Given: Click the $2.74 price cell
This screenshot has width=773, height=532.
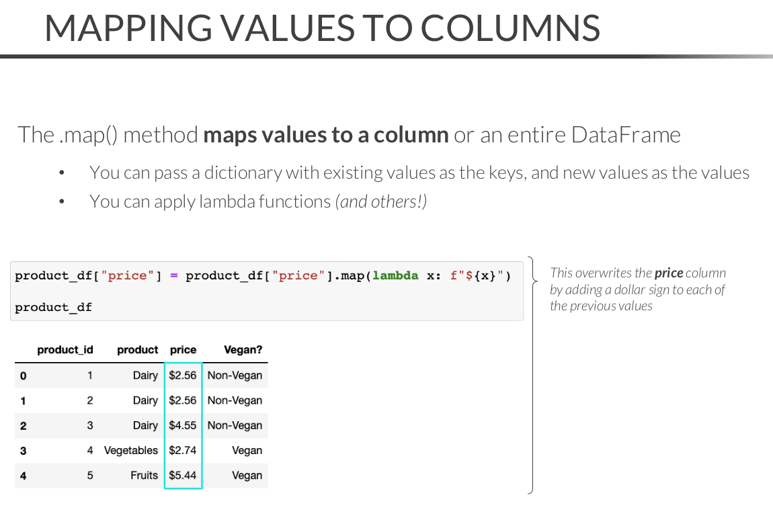Looking at the screenshot, I should pyautogui.click(x=183, y=450).
